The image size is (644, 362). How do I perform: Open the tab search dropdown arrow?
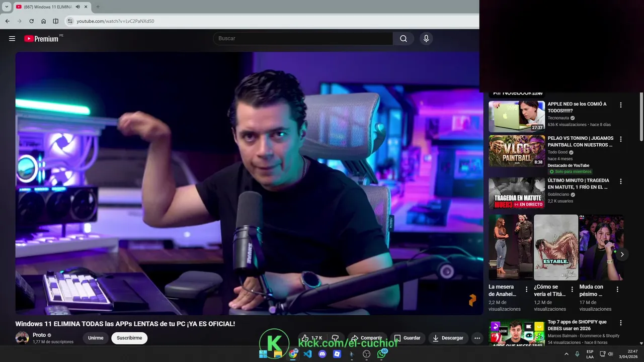7,7
